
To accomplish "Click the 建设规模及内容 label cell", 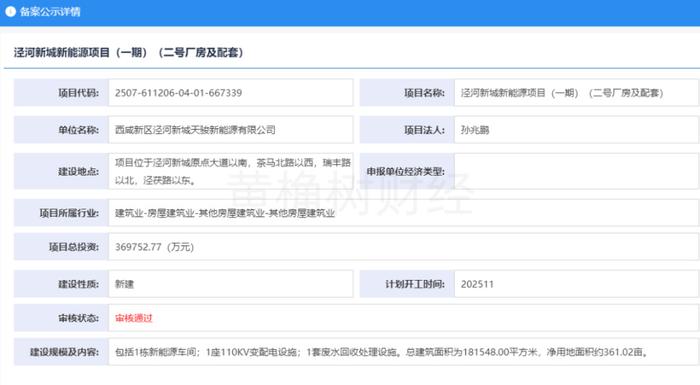I will (x=61, y=352).
